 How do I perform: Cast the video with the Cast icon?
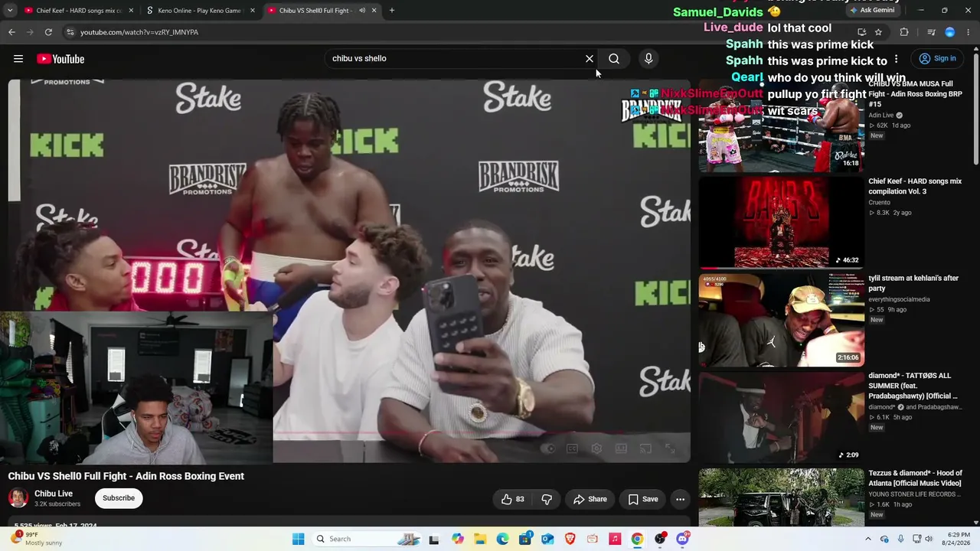point(645,448)
